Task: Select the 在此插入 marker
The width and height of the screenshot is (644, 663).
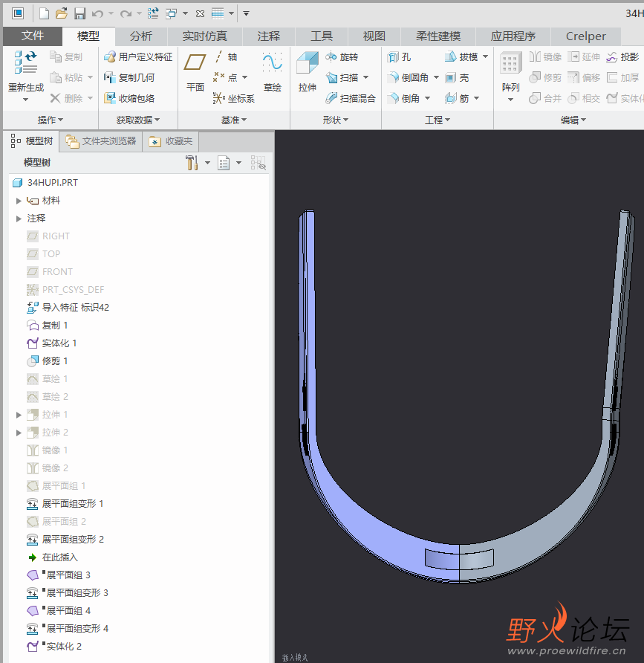Action: click(x=53, y=557)
